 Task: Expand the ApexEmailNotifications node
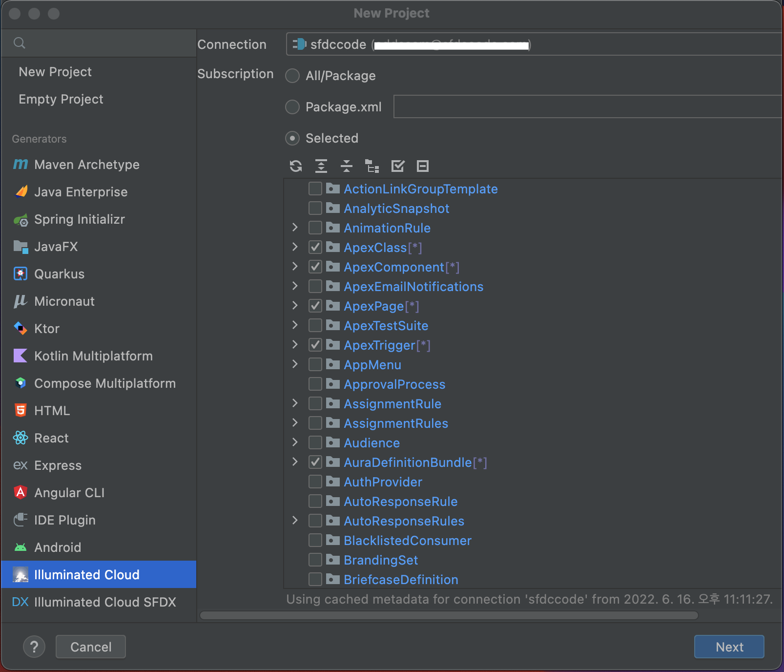point(295,286)
